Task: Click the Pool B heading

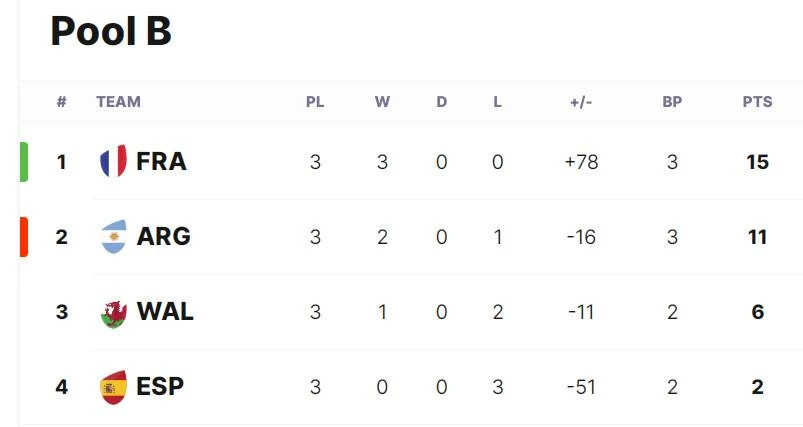Action: click(x=111, y=31)
